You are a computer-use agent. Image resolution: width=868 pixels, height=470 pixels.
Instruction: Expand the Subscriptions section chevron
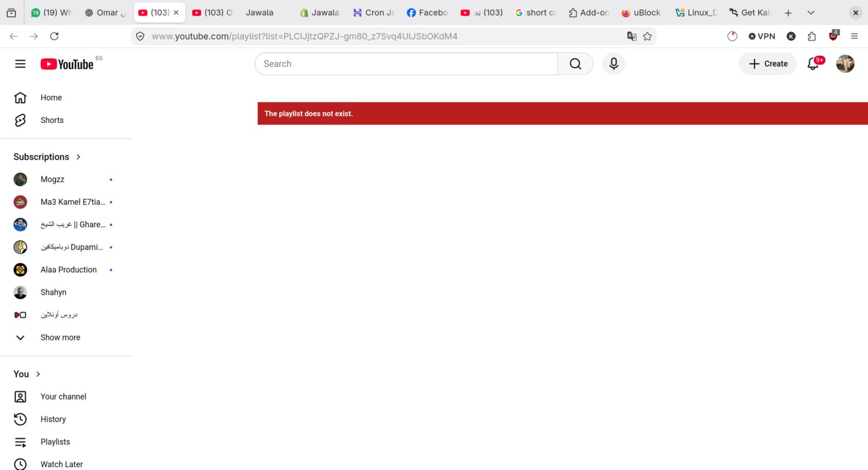point(79,157)
